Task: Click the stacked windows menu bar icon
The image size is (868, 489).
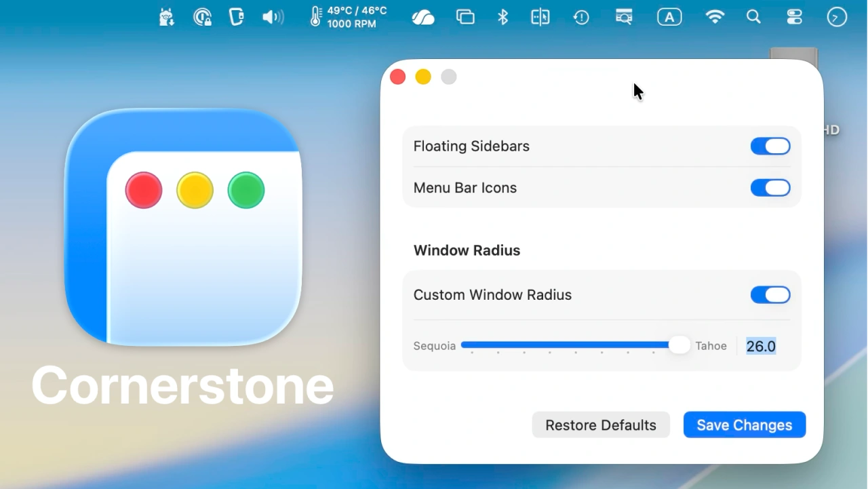Action: click(465, 17)
